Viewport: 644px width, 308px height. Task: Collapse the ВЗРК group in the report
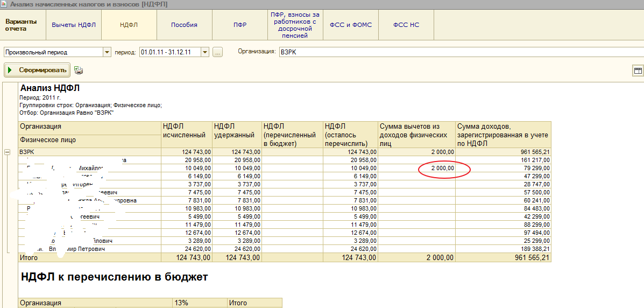pyautogui.click(x=7, y=152)
